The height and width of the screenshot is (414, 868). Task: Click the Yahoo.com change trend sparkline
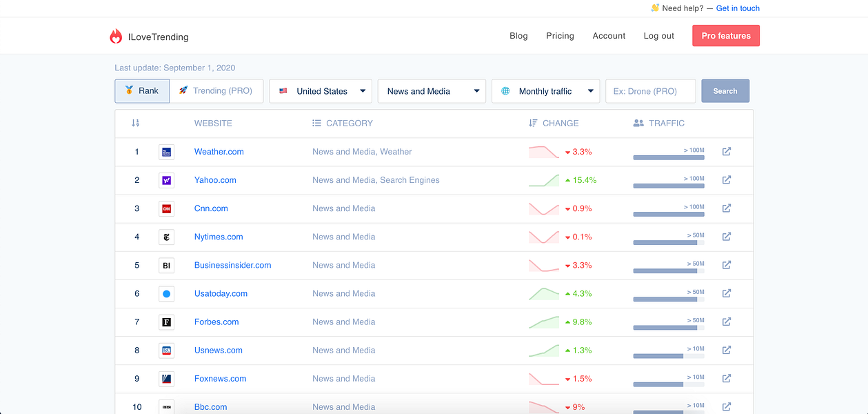tap(544, 180)
